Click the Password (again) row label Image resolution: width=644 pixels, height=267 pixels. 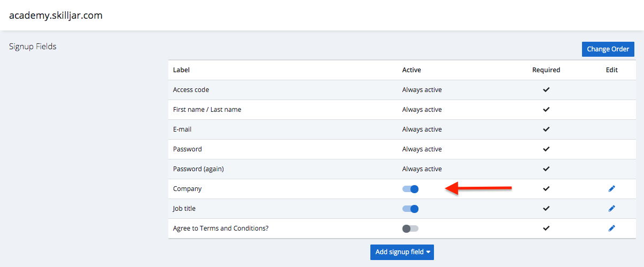(198, 169)
